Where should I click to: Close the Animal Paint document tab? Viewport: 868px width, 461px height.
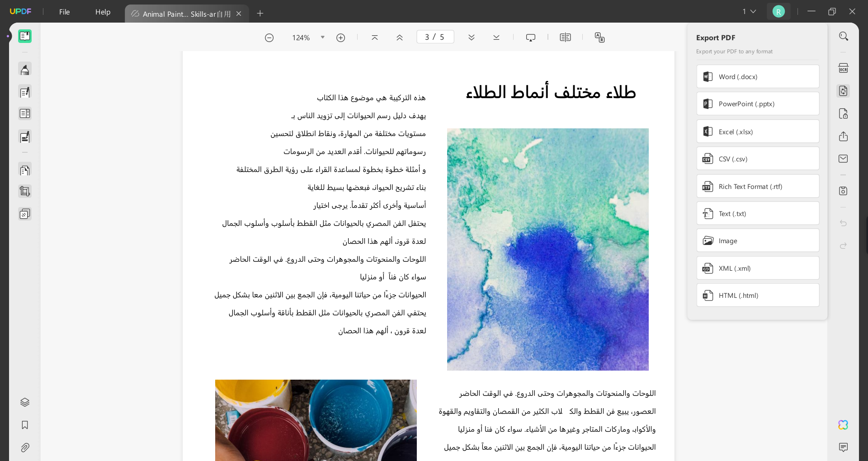[239, 14]
